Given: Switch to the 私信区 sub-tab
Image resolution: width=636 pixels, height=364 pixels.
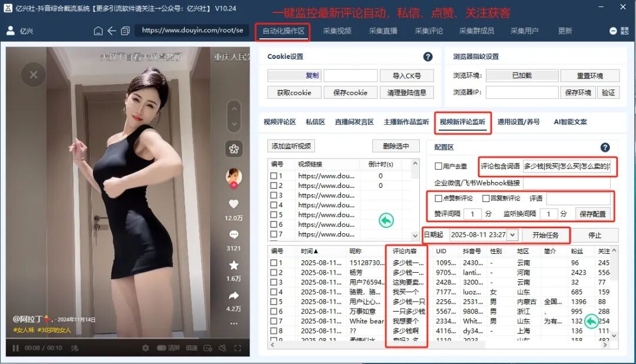Looking at the screenshot, I should coord(315,122).
